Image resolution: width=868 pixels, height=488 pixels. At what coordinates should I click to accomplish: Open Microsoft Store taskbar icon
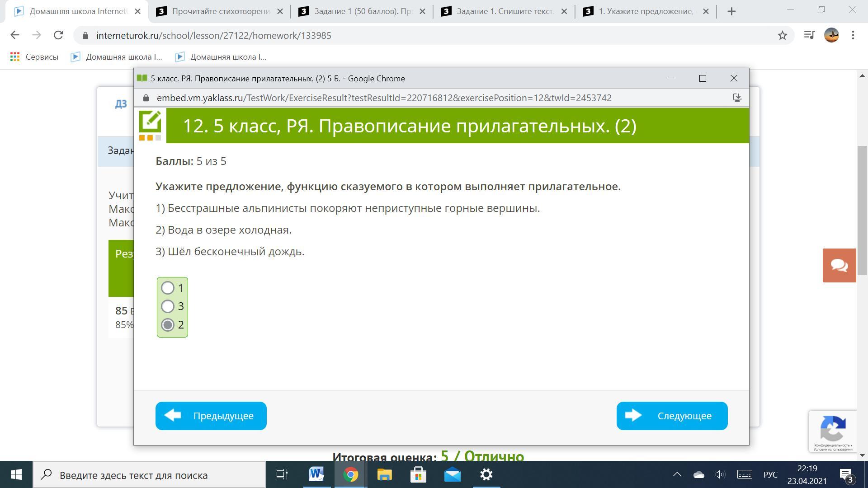coord(418,474)
